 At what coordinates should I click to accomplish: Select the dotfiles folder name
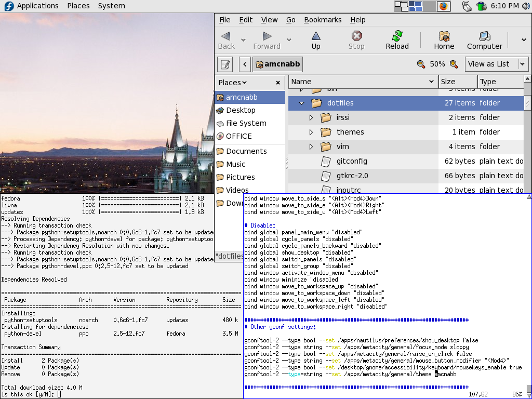(x=340, y=103)
